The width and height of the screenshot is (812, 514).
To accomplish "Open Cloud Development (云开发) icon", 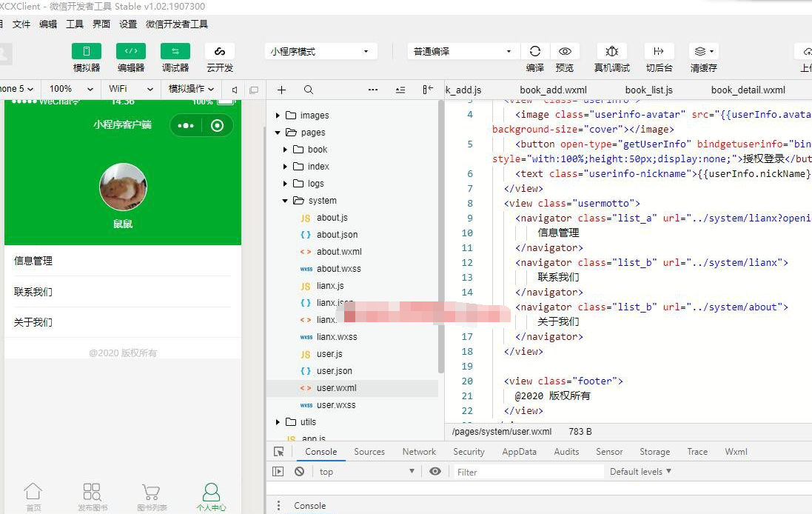I will click(x=220, y=52).
